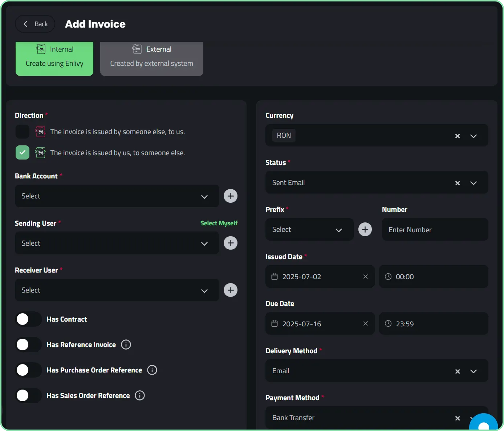Open the Receiver User dropdown

click(x=117, y=290)
